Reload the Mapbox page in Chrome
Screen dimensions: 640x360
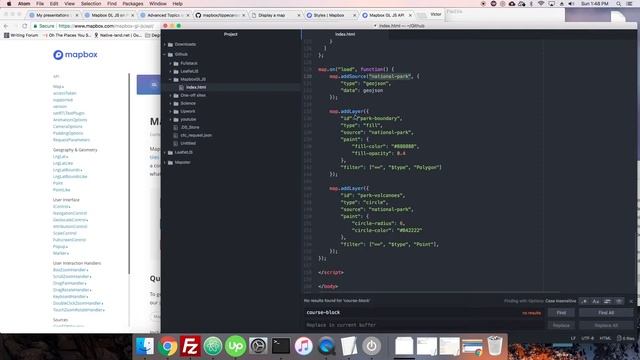(25, 26)
